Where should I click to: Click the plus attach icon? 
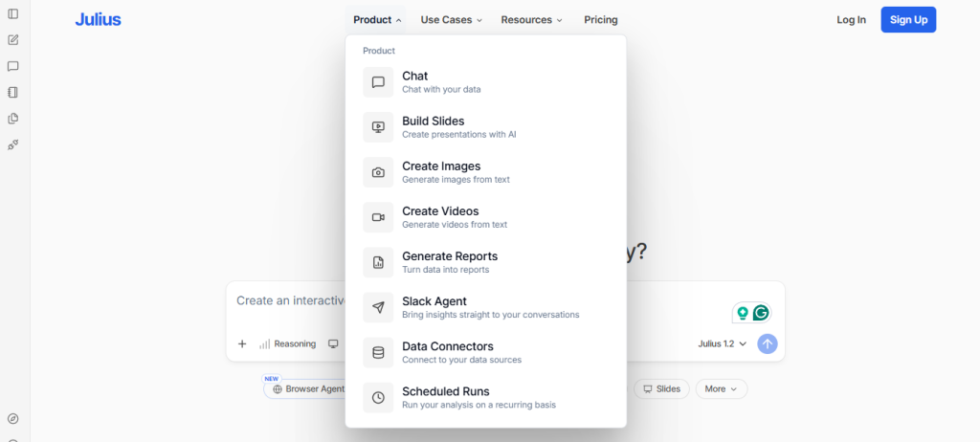click(x=242, y=343)
